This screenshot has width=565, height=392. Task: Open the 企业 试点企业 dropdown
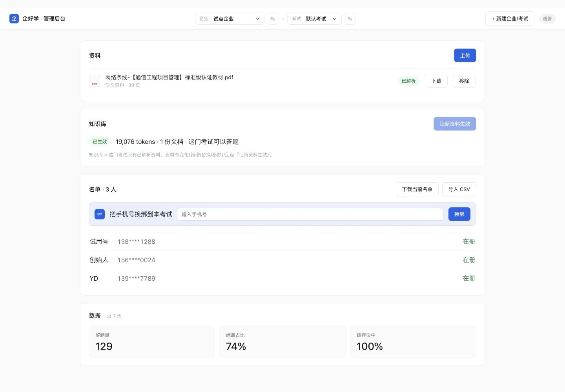[x=230, y=18]
